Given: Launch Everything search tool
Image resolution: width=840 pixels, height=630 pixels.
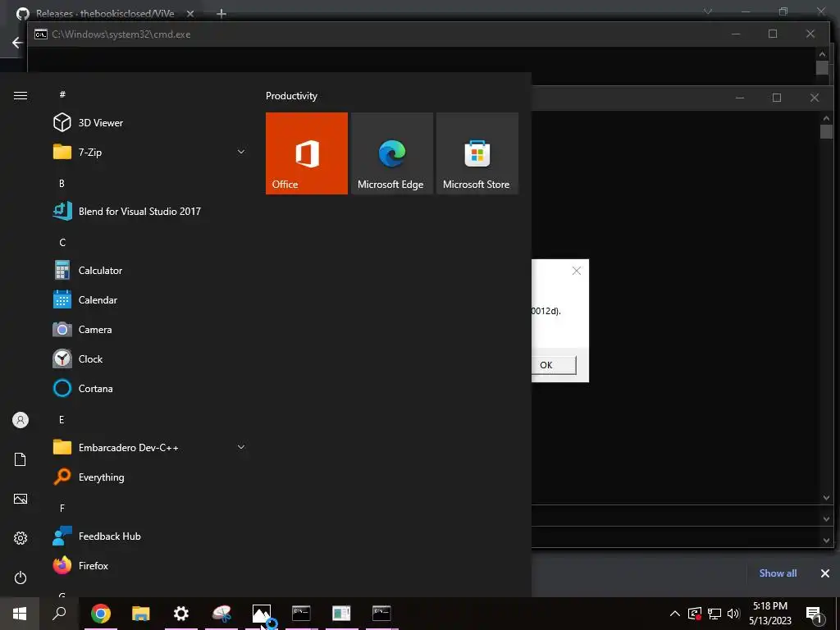Looking at the screenshot, I should pyautogui.click(x=150, y=477).
